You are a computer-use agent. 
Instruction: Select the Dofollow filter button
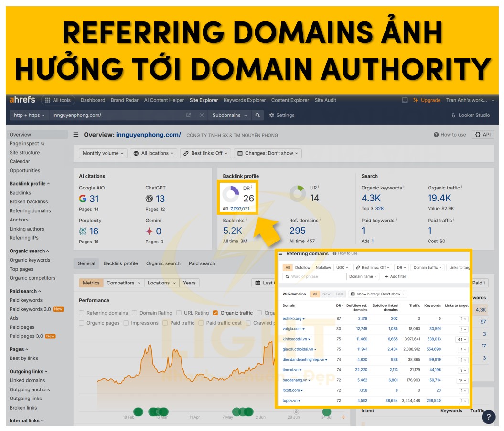tap(303, 268)
